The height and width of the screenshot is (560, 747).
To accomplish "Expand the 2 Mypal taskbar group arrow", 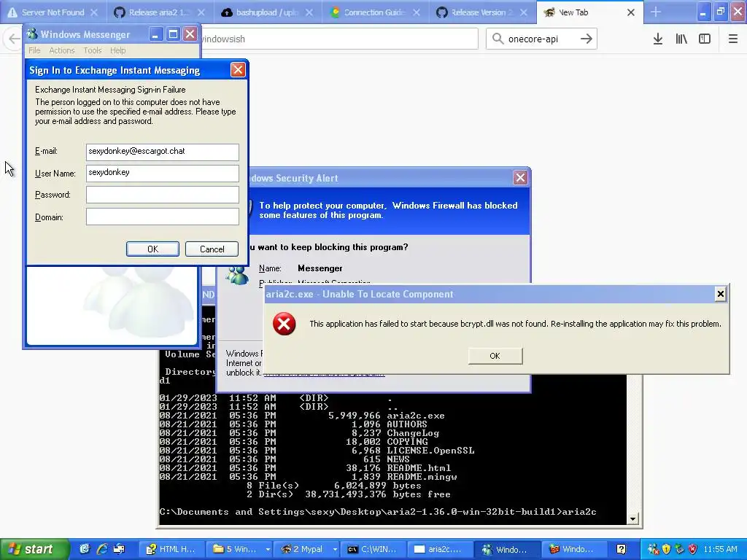I will pos(335,549).
